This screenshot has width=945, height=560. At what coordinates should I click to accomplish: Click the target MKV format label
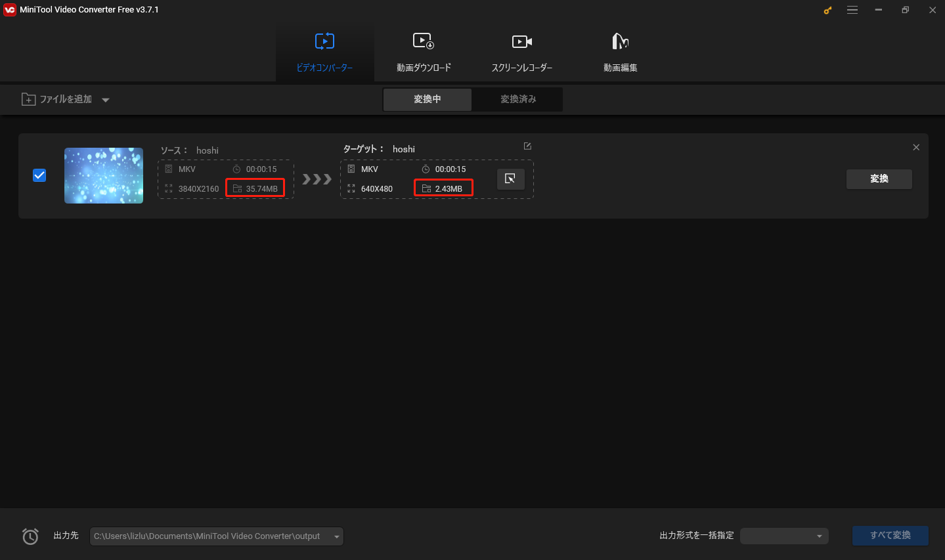click(x=370, y=169)
